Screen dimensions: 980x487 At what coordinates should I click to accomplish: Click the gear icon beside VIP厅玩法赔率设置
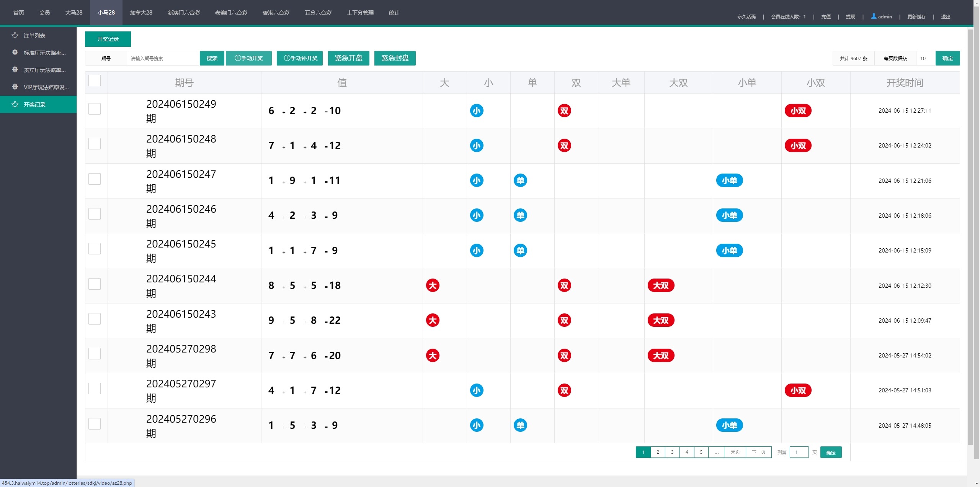point(15,87)
